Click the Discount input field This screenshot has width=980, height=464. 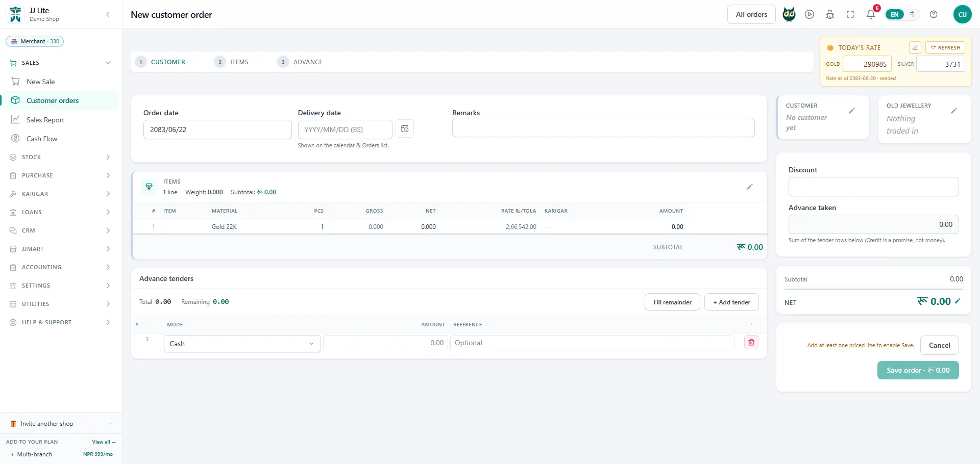873,187
